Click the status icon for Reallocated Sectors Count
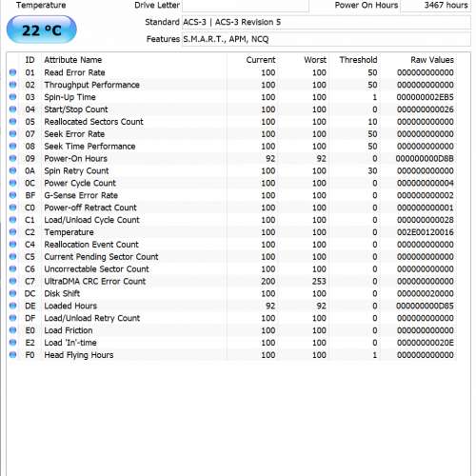Image resolution: width=476 pixels, height=476 pixels. pos(12,122)
